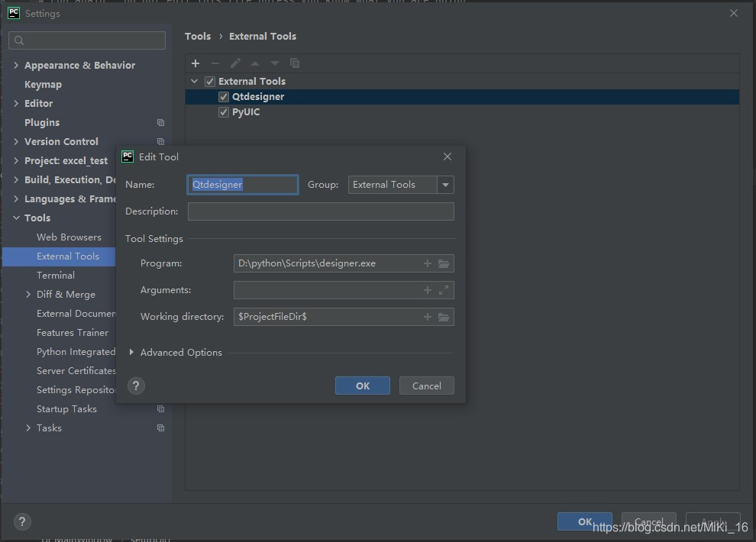Screen dimensions: 756x542
Task: Select Terminal settings page
Action: [x=56, y=276]
